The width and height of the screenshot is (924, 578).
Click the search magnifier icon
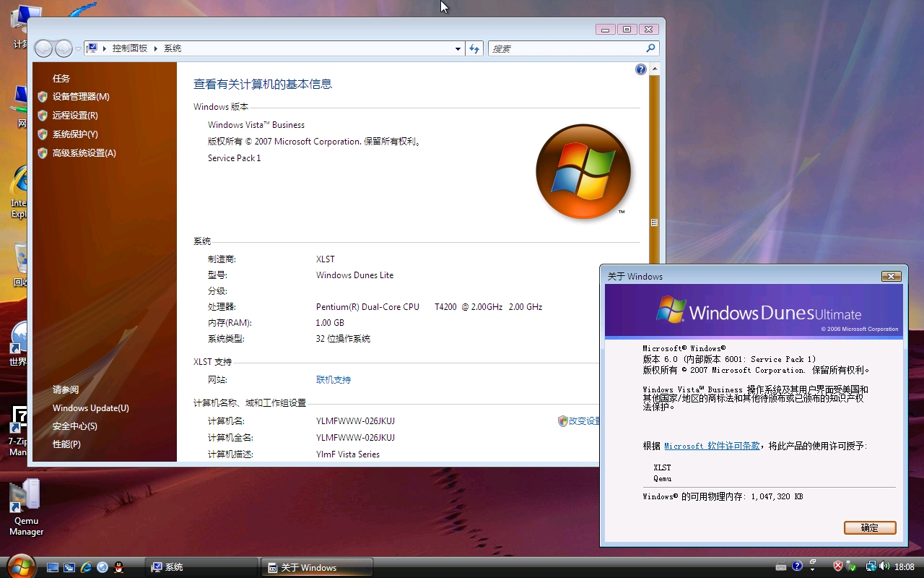point(650,48)
